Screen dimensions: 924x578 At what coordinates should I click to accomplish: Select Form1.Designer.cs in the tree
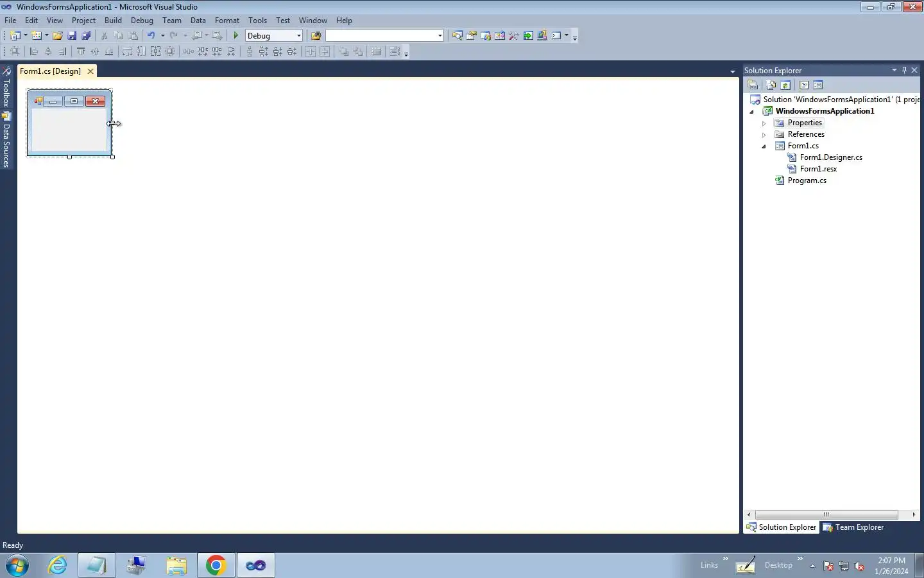831,157
